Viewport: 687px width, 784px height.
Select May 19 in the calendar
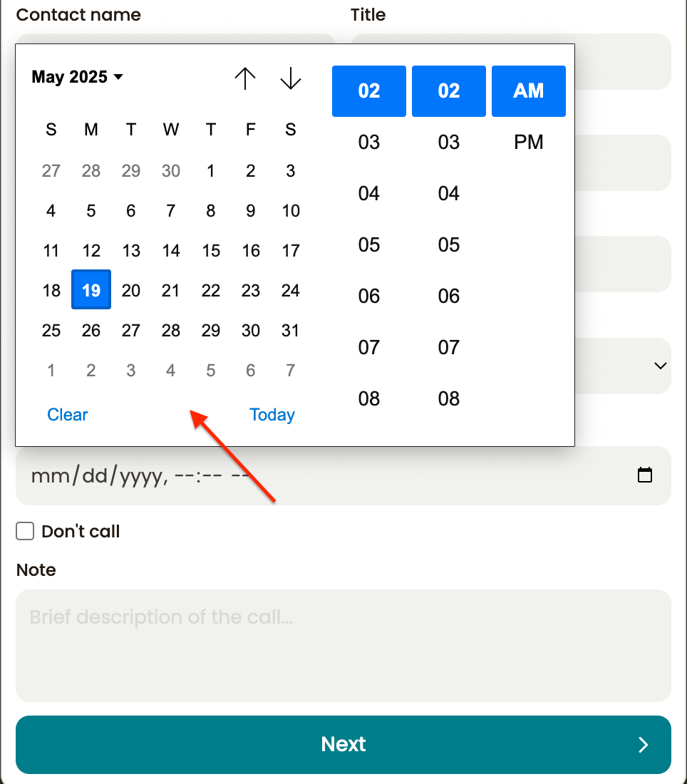point(91,290)
